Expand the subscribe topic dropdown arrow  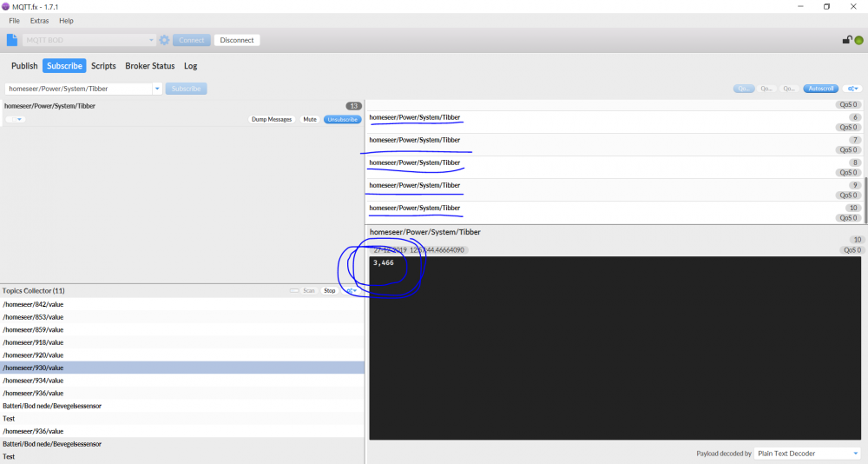(157, 89)
